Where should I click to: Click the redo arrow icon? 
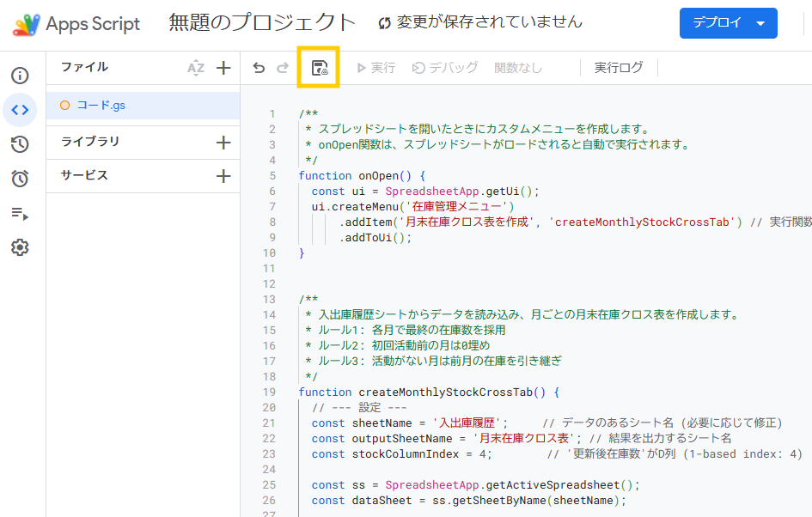tap(282, 68)
